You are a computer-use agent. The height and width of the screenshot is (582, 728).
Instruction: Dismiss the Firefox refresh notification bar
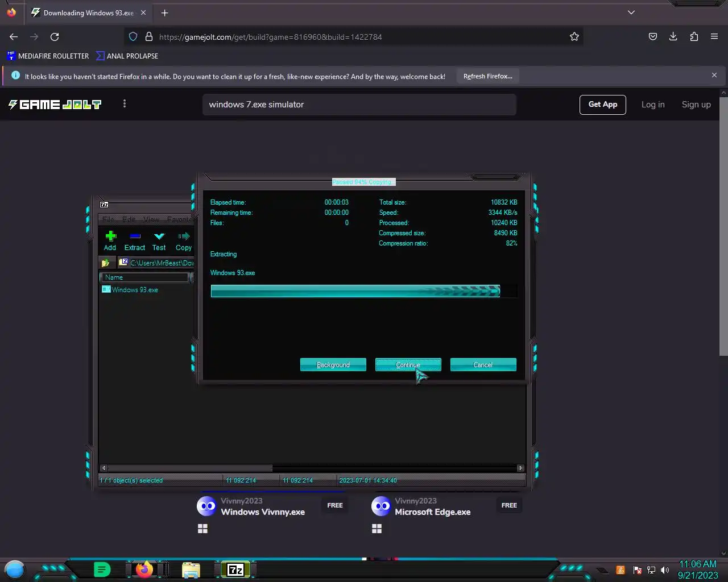[x=714, y=75]
